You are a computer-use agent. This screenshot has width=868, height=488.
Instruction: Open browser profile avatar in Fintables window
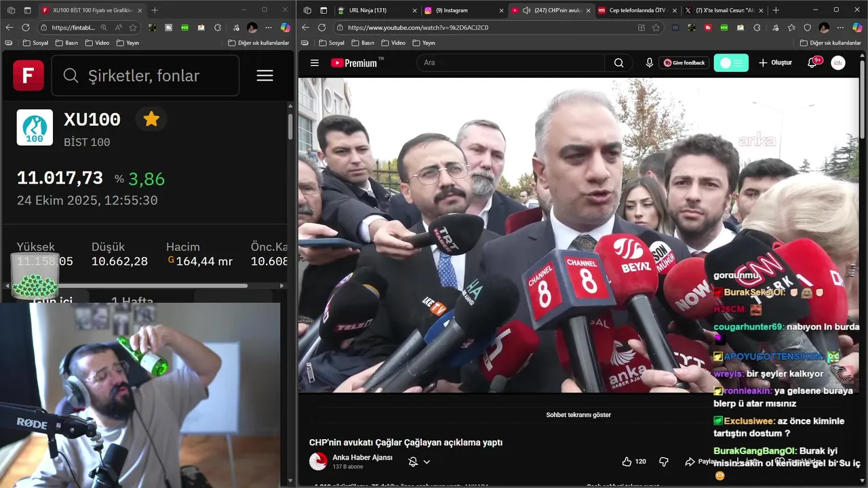coord(252,27)
